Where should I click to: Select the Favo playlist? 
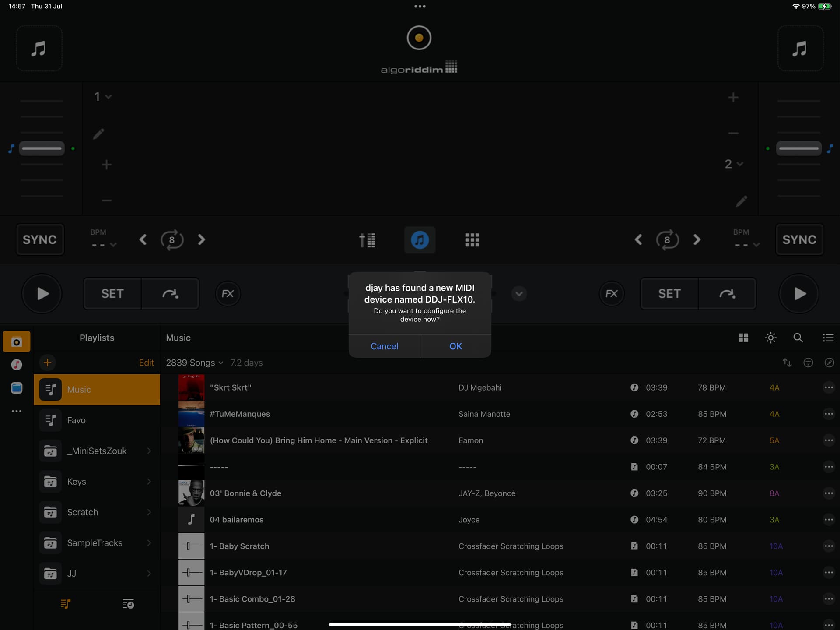coord(97,420)
